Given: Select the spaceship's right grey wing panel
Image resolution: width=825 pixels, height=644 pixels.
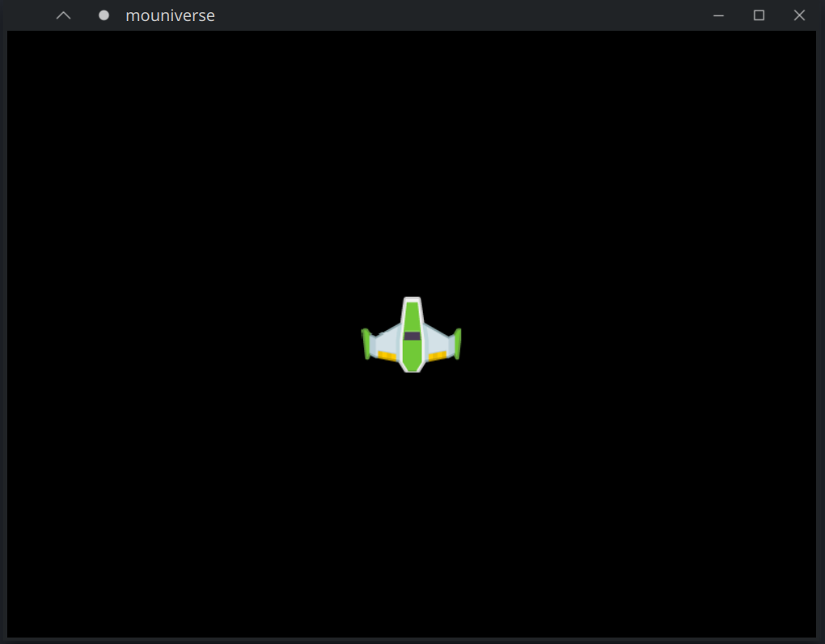Looking at the screenshot, I should click(x=438, y=341).
